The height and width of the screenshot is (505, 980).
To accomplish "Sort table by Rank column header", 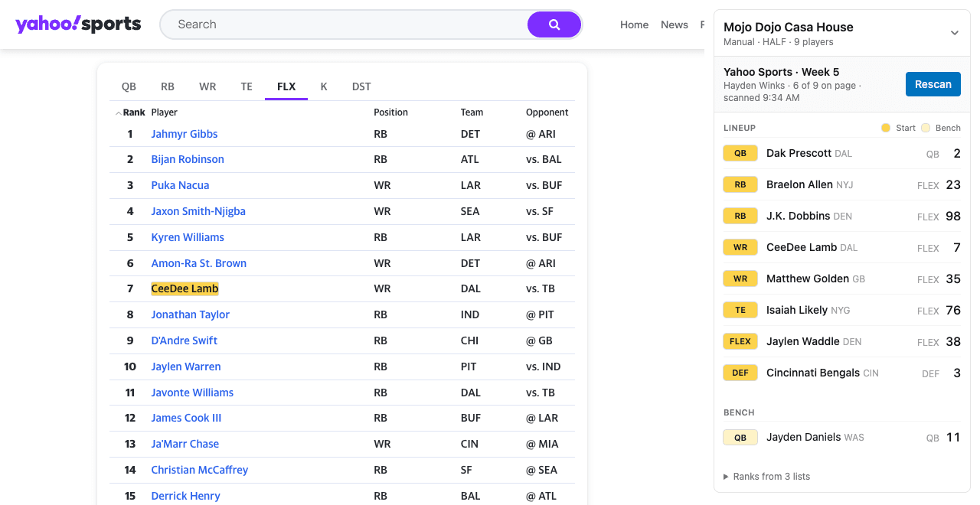I will (x=130, y=112).
